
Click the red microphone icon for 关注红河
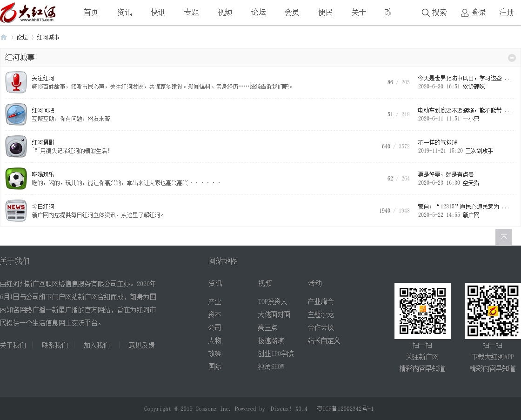(16, 82)
